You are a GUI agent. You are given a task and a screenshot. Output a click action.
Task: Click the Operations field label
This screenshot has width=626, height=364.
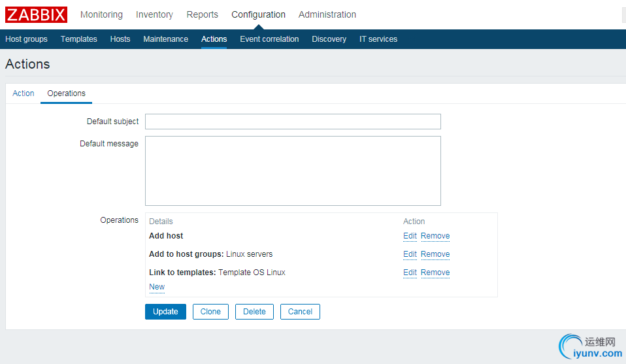(x=120, y=220)
